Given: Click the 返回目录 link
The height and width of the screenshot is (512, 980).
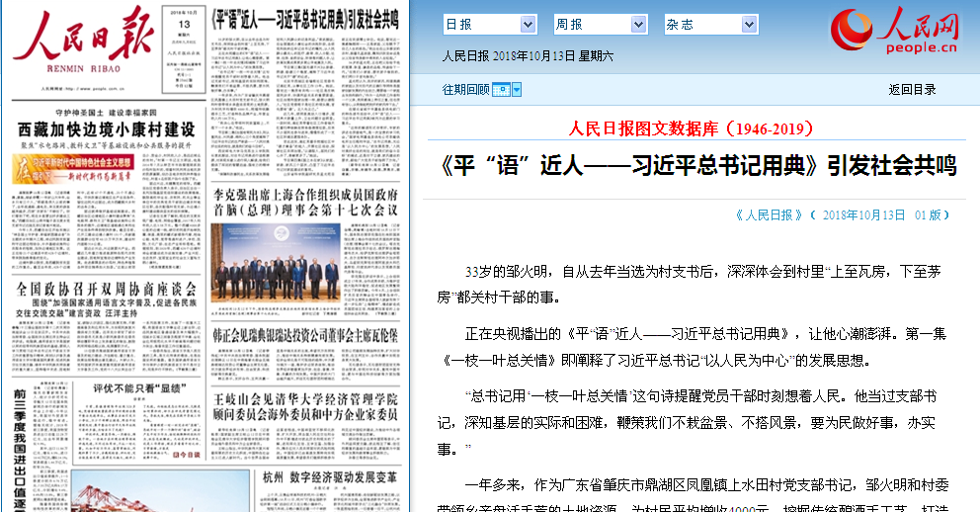Looking at the screenshot, I should pyautogui.click(x=912, y=89).
